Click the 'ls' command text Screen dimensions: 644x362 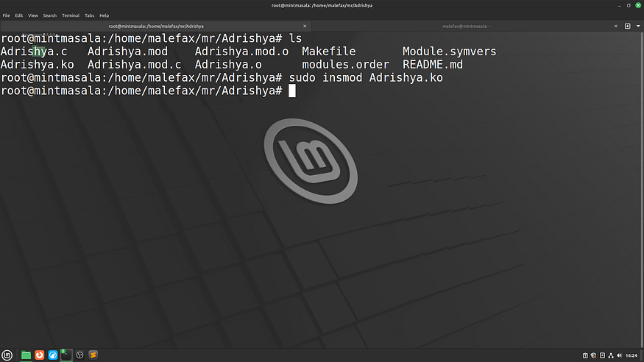(x=296, y=38)
